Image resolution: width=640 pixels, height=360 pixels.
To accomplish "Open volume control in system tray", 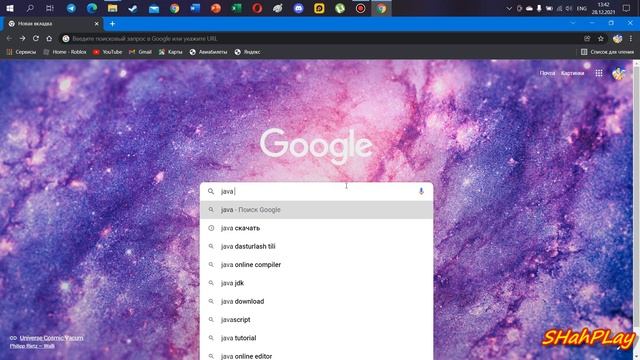I will [569, 8].
